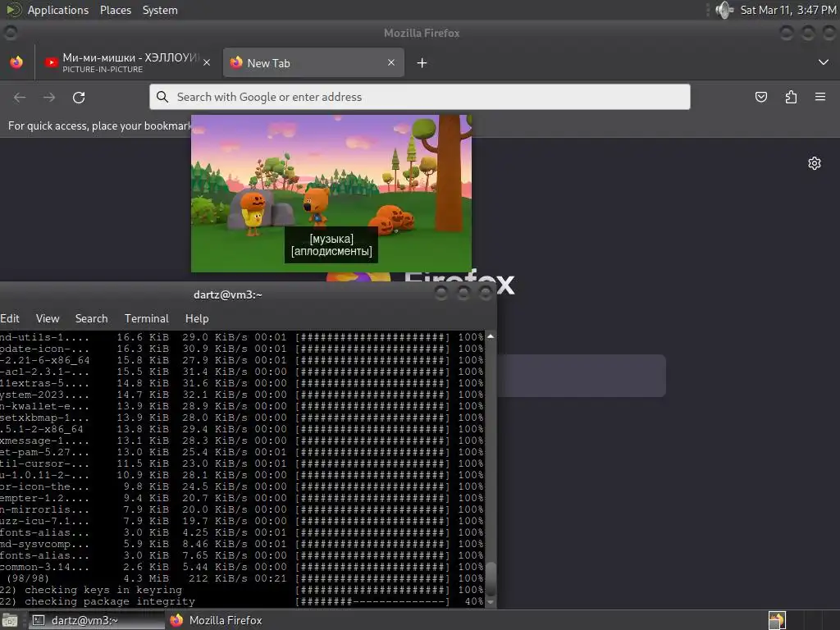The width and height of the screenshot is (840, 630).
Task: Click the browser Back arrow
Action: click(x=20, y=97)
